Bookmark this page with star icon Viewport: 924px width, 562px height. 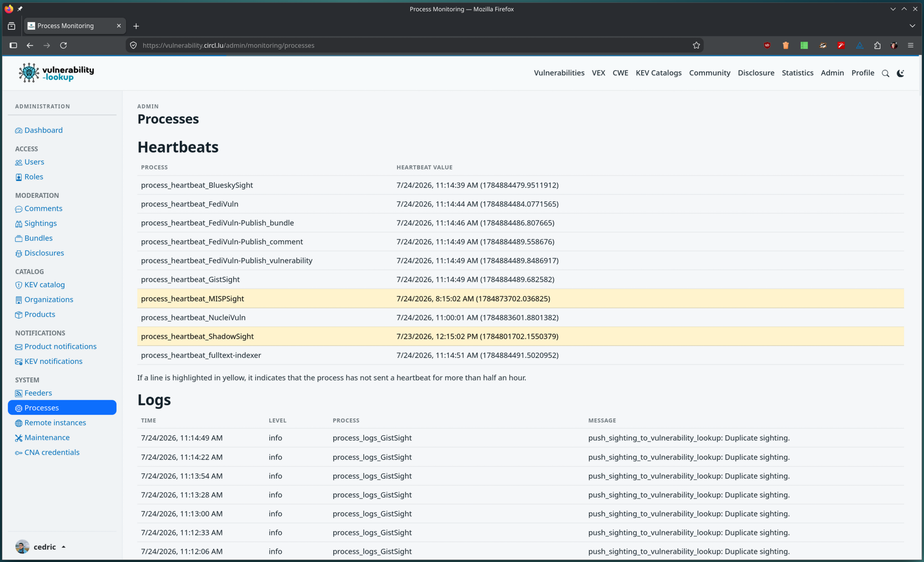(x=696, y=45)
